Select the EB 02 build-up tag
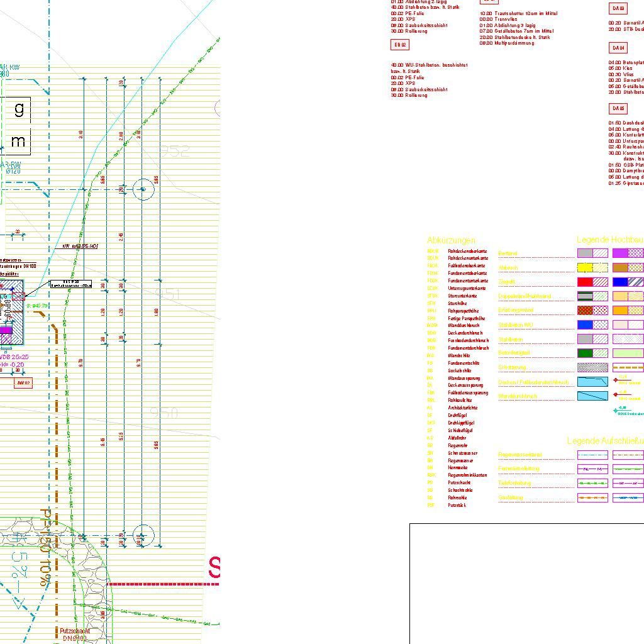The width and height of the screenshot is (644, 644). 399,45
